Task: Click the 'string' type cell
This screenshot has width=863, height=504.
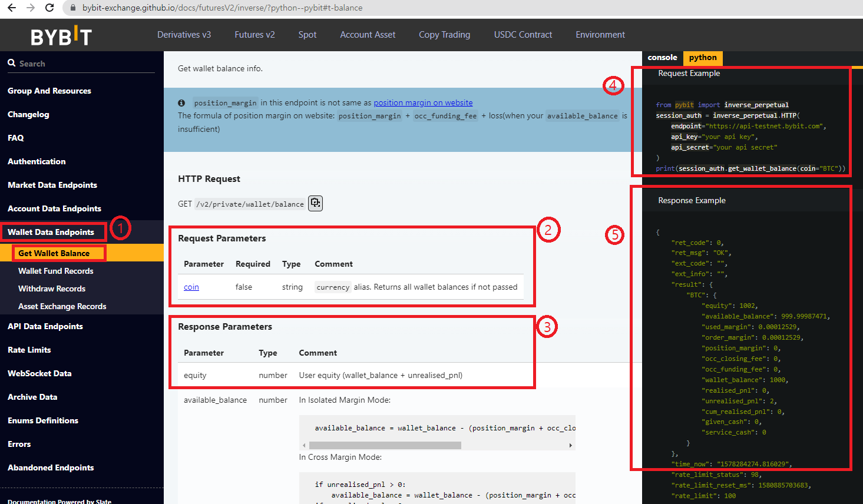Action: 292,287
